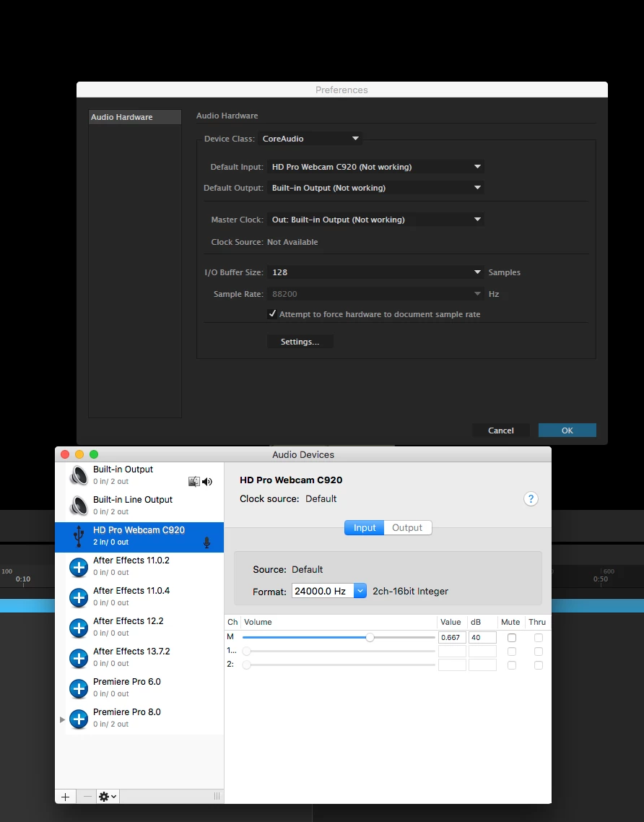
Task: Click the Premiere Pro 8.0 plus icon
Action: (79, 719)
